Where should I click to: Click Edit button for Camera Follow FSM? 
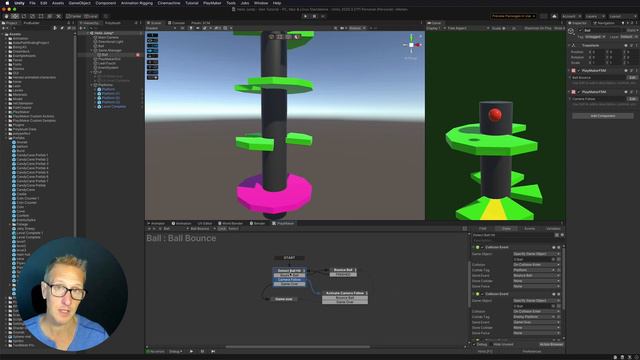point(632,99)
